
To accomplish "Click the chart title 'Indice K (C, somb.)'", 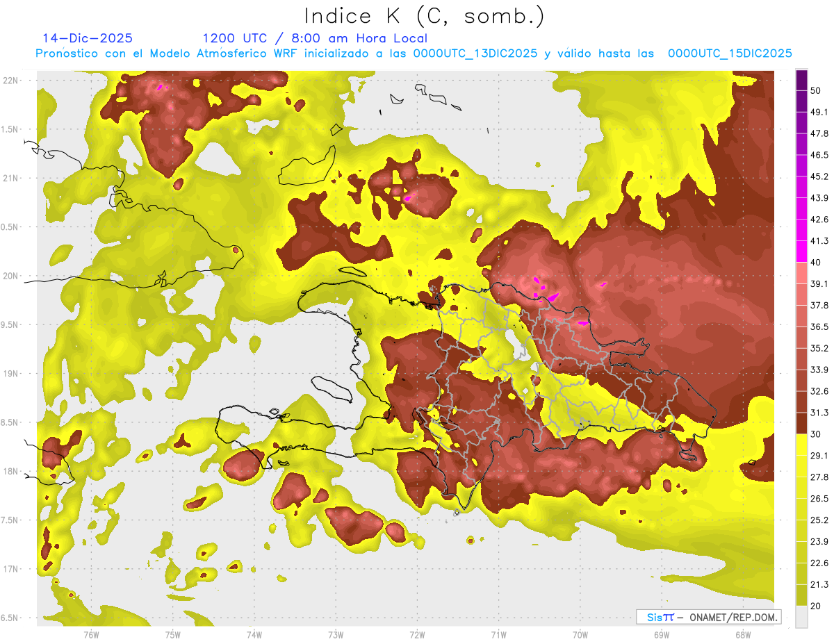I will point(424,17).
